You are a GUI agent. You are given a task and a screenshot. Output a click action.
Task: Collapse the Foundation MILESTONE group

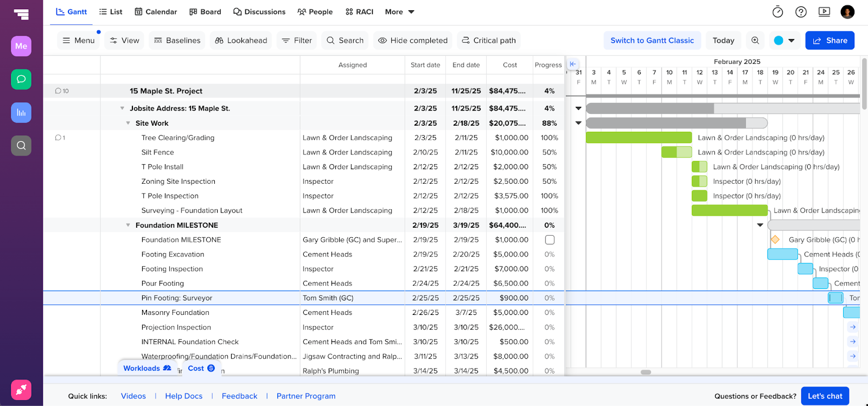point(128,225)
